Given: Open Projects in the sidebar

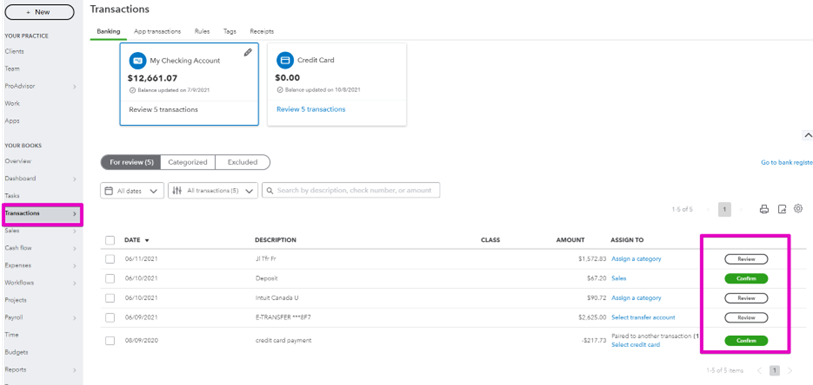Looking at the screenshot, I should click(x=16, y=300).
